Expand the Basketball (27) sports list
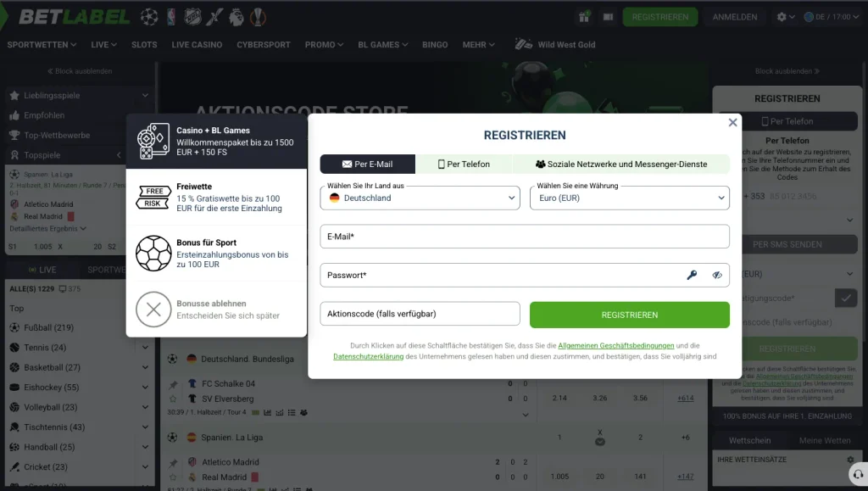Viewport: 868px width, 491px height. click(145, 367)
